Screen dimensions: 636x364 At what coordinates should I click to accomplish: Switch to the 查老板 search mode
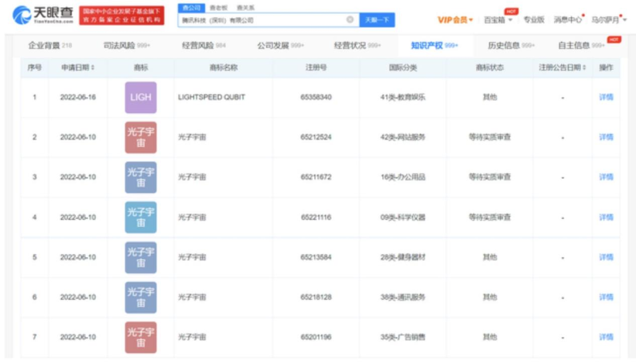[x=218, y=8]
